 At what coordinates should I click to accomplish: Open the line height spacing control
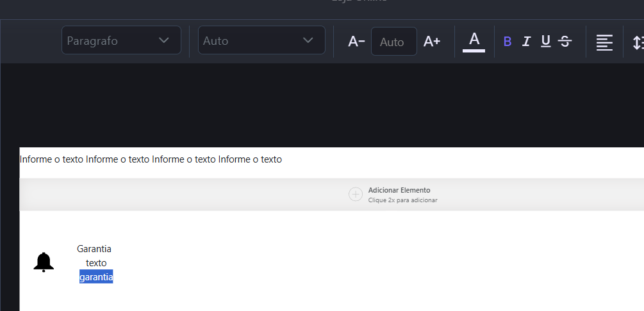(638, 42)
